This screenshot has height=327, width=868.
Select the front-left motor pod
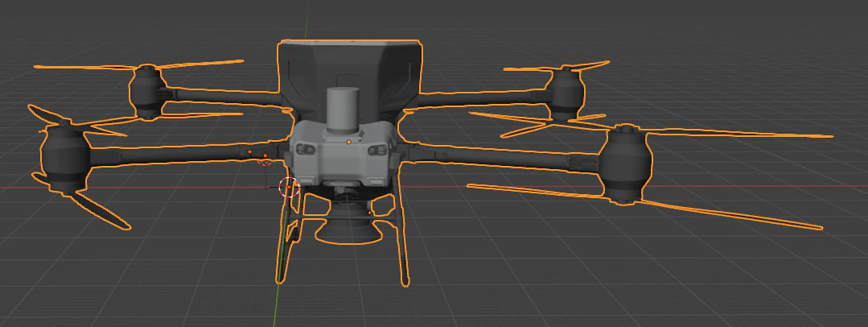coord(64,159)
